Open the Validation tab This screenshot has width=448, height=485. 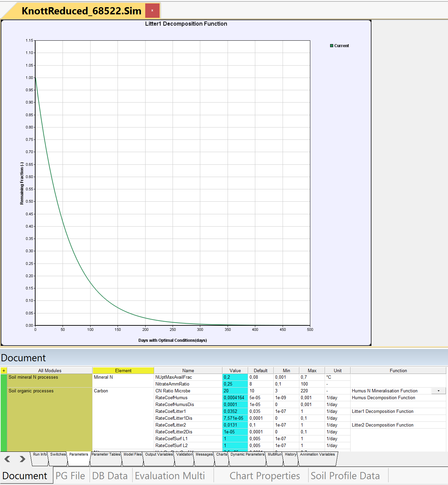pyautogui.click(x=184, y=458)
